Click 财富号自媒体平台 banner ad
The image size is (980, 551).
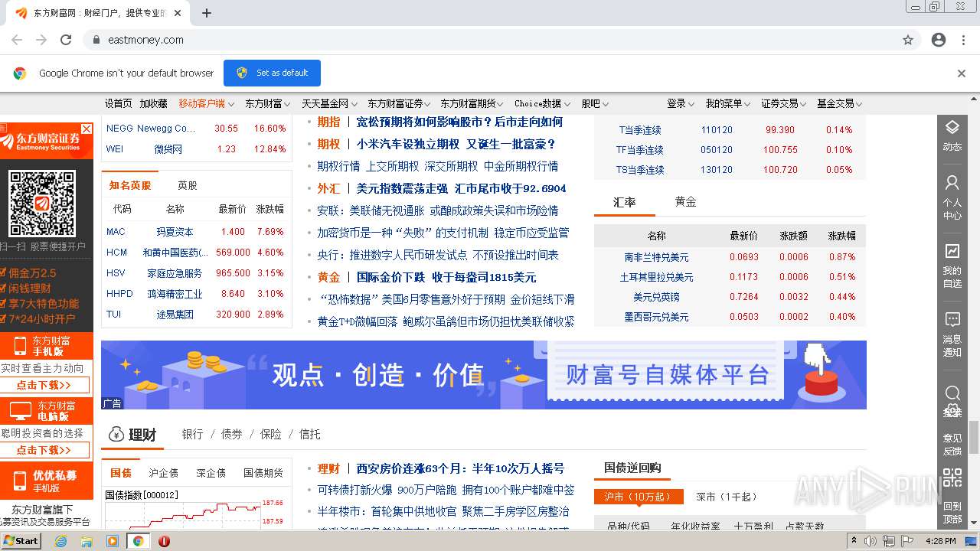(x=484, y=375)
